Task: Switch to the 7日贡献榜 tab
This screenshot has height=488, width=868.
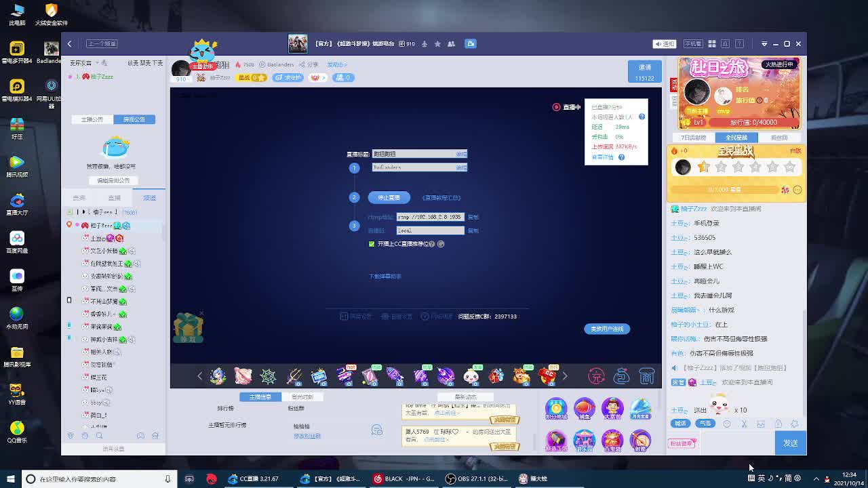Action: pyautogui.click(x=694, y=138)
